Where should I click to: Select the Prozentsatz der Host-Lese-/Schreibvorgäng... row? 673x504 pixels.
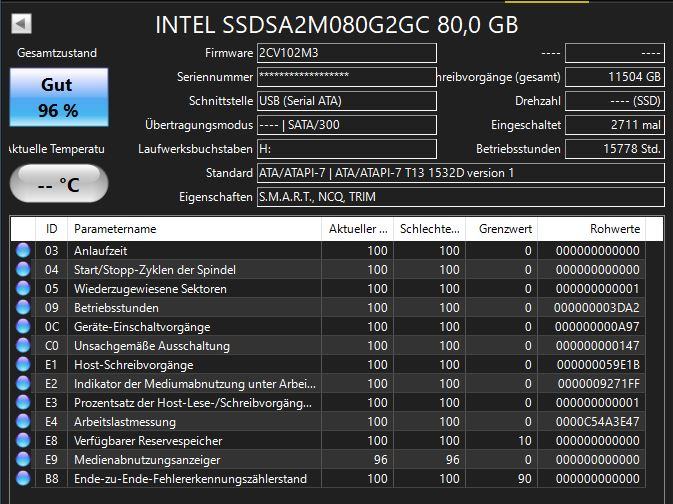(x=328, y=402)
